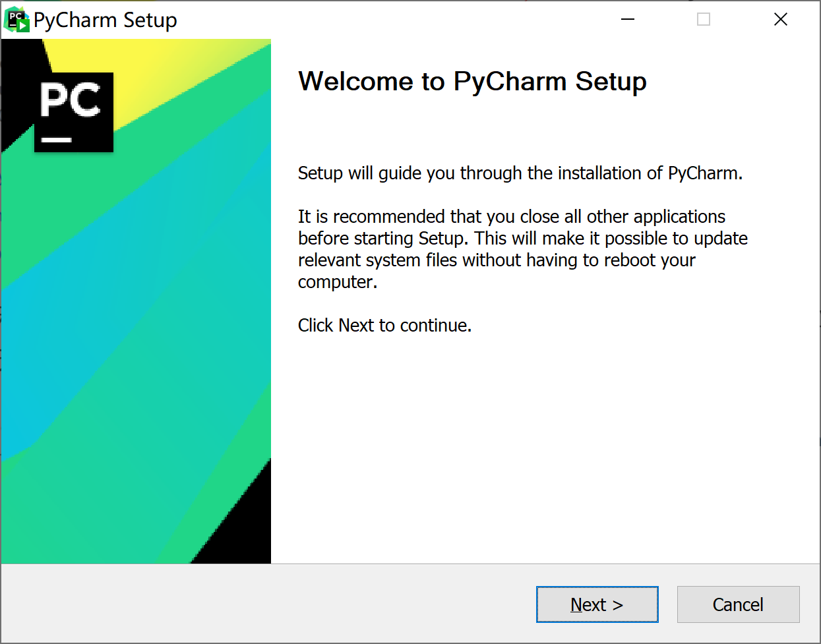Click the 'PyCharm Setup' title bar text
This screenshot has height=644, width=821.
pyautogui.click(x=106, y=20)
